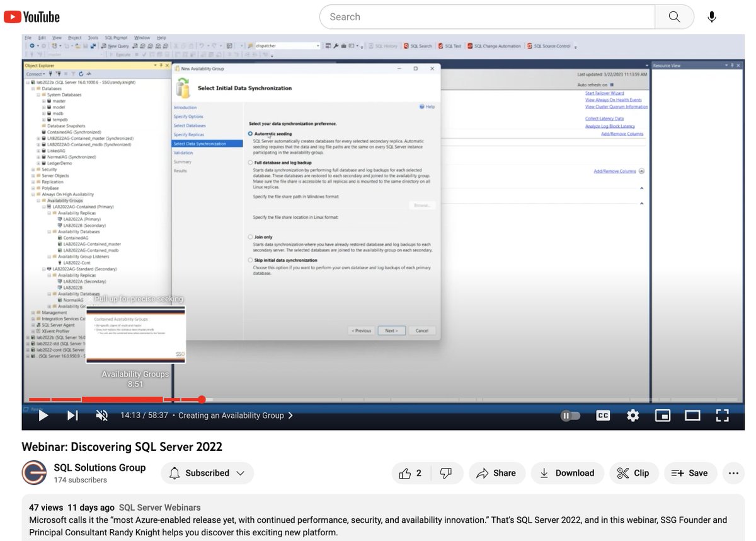Click the search magnifier button
Image resolution: width=756 pixels, height=541 pixels.
click(x=674, y=17)
